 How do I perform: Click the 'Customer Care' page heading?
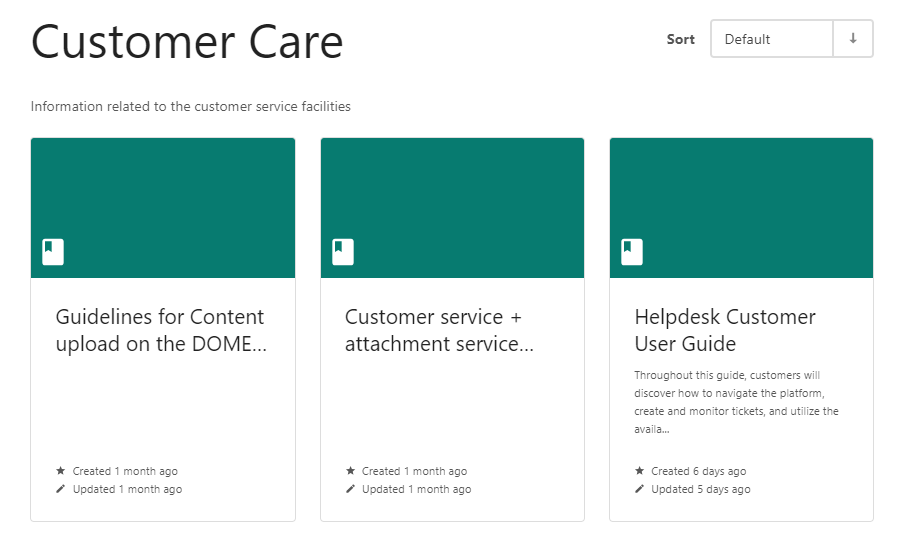[x=187, y=42]
